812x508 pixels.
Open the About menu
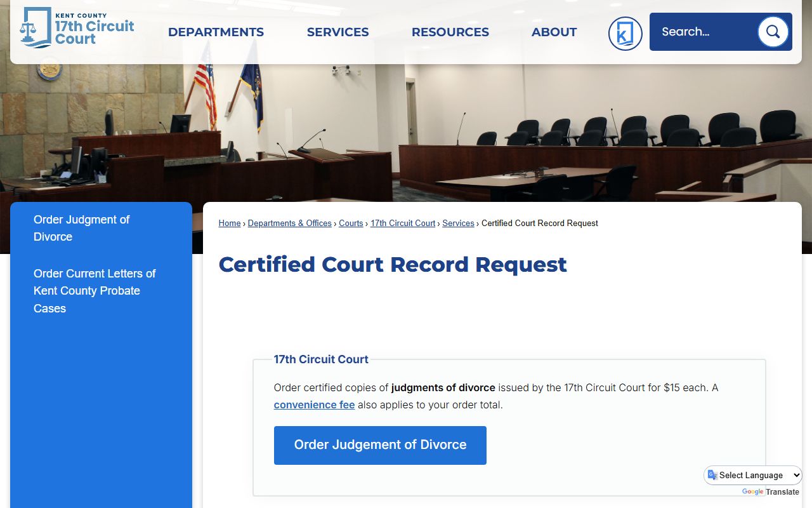point(554,32)
